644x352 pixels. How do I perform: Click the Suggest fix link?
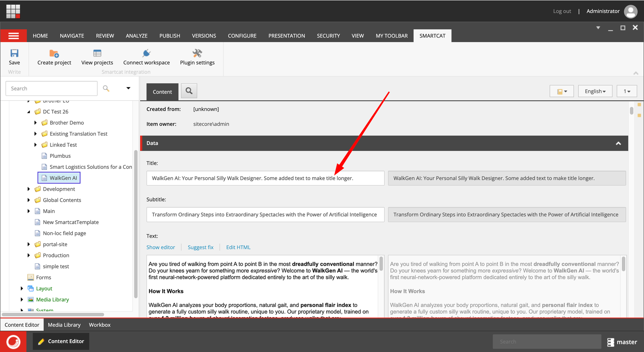coord(201,247)
